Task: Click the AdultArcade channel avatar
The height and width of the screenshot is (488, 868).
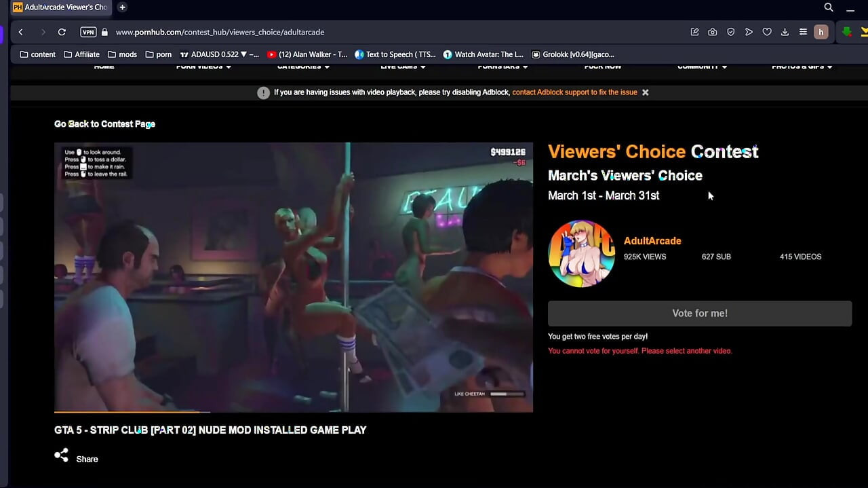Action: 581,253
